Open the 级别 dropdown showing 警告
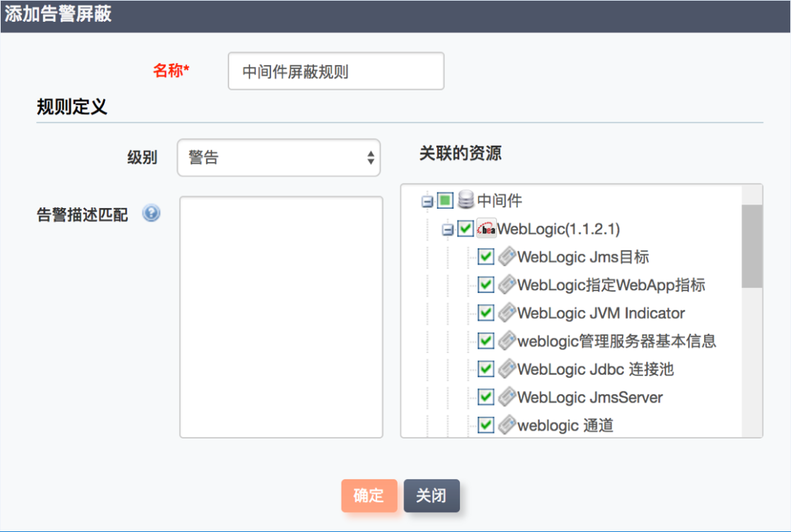The width and height of the screenshot is (791, 532). pos(278,158)
